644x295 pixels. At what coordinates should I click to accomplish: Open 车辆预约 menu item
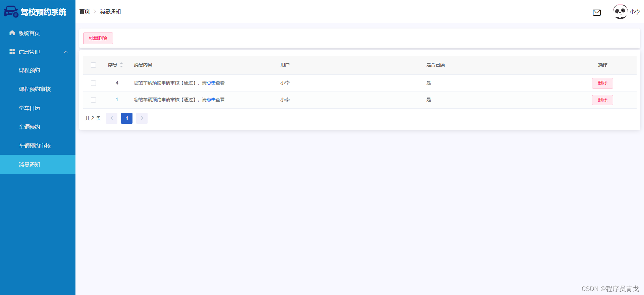pyautogui.click(x=38, y=127)
